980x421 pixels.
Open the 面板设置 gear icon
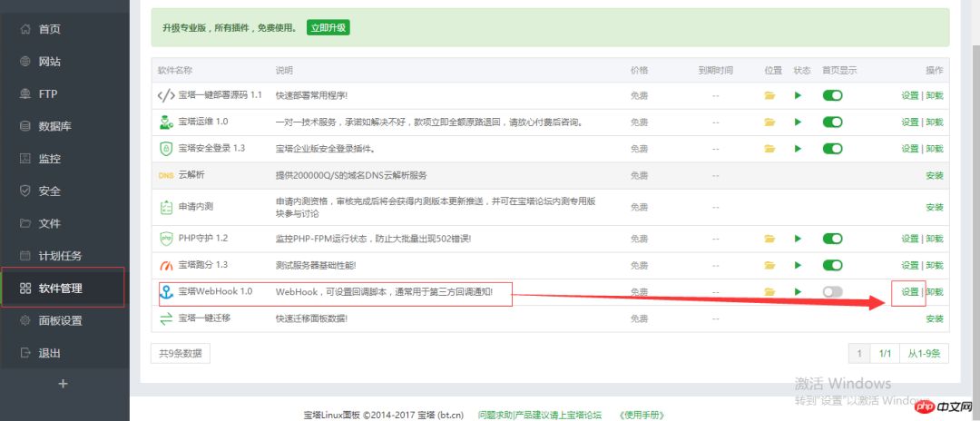coord(25,320)
